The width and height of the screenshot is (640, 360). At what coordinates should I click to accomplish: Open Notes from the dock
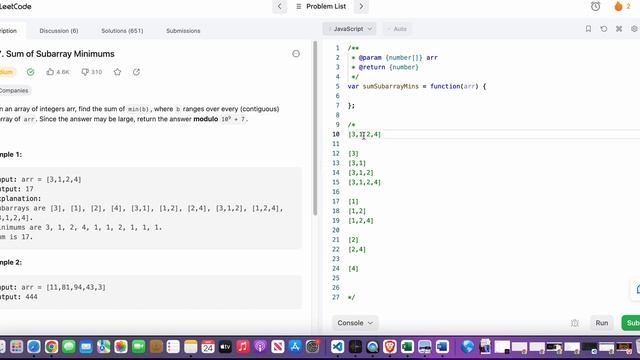coord(191,347)
